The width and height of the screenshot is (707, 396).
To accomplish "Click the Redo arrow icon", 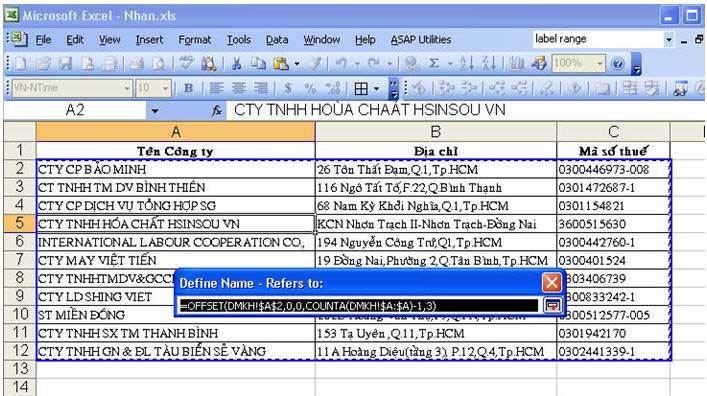I will pyautogui.click(x=374, y=64).
